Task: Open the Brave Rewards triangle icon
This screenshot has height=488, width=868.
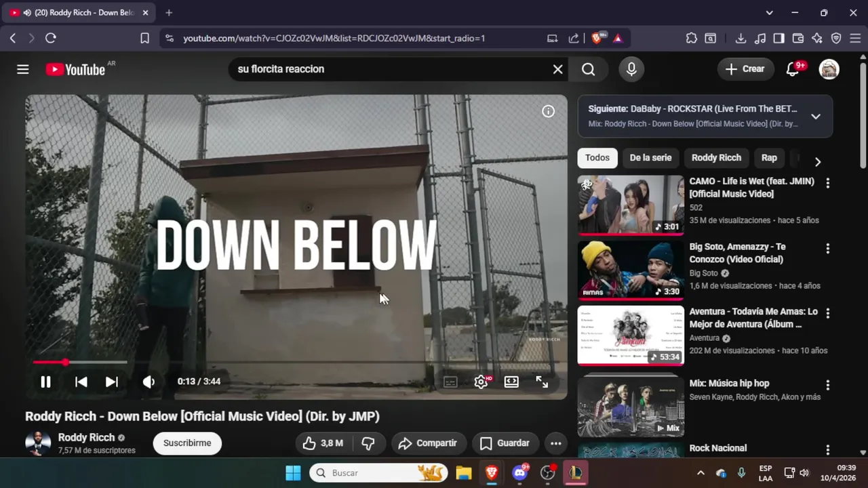Action: pyautogui.click(x=618, y=39)
